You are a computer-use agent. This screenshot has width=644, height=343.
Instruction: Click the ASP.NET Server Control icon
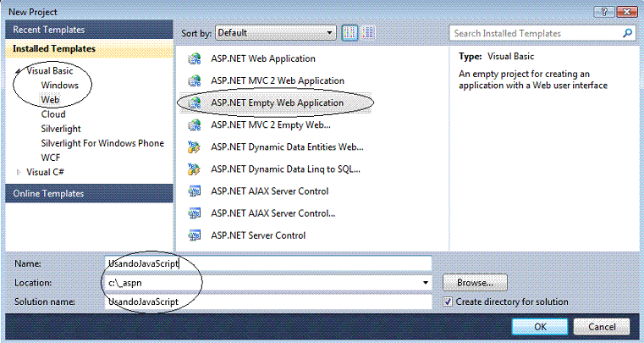tap(194, 235)
